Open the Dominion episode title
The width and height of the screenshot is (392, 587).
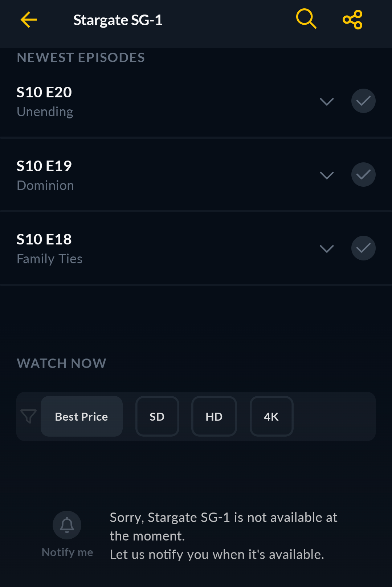[x=45, y=186]
